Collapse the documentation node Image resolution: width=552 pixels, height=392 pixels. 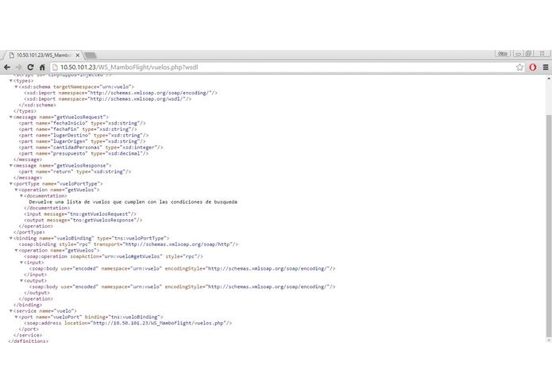click(21, 196)
